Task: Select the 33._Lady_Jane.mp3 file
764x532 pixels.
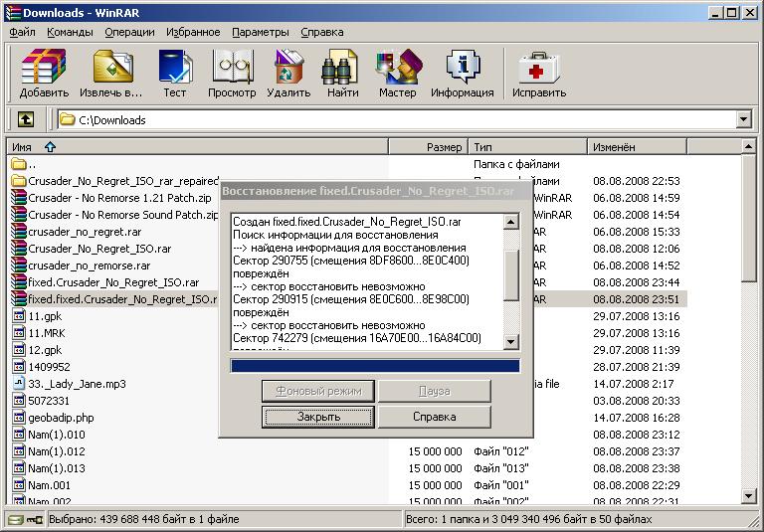Action: click(x=77, y=383)
